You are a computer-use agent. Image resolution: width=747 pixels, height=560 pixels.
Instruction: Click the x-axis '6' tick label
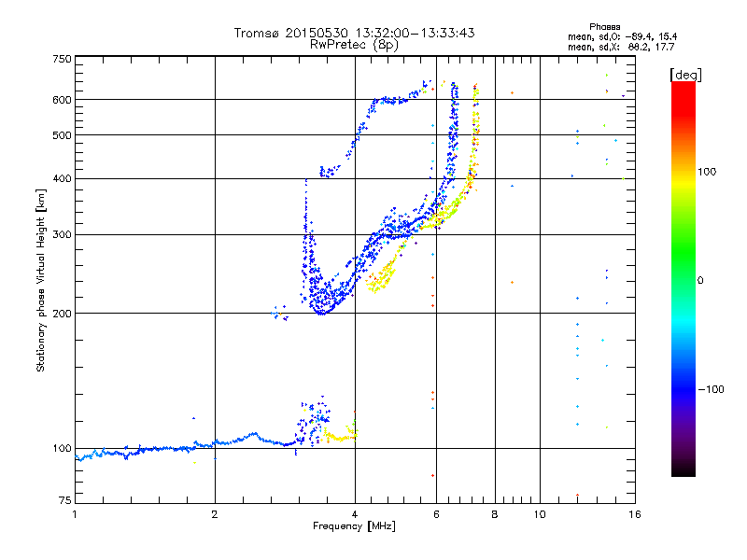click(436, 514)
